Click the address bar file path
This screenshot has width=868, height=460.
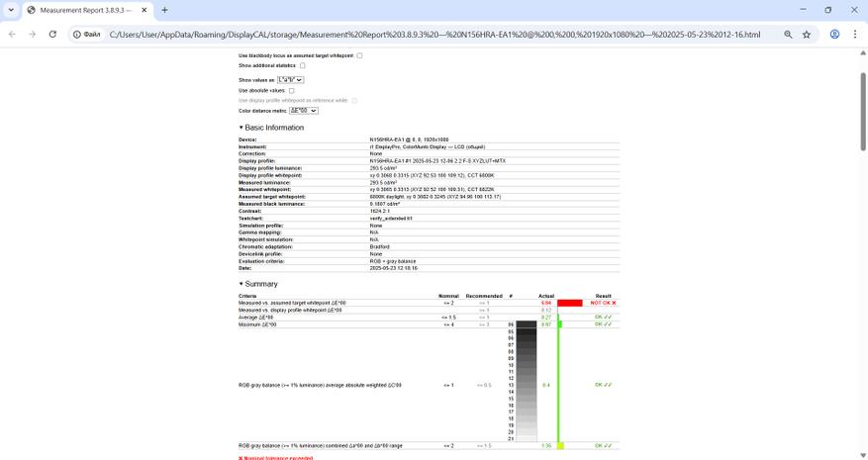pos(434,35)
